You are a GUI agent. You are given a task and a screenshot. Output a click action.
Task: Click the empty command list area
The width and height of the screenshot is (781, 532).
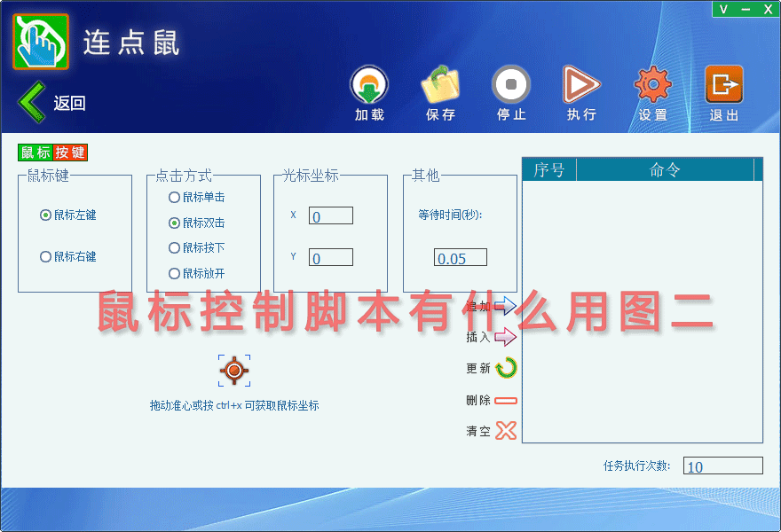click(x=642, y=311)
